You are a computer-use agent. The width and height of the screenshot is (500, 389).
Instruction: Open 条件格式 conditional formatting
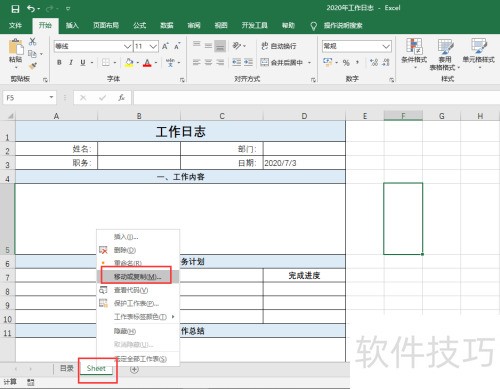click(414, 54)
